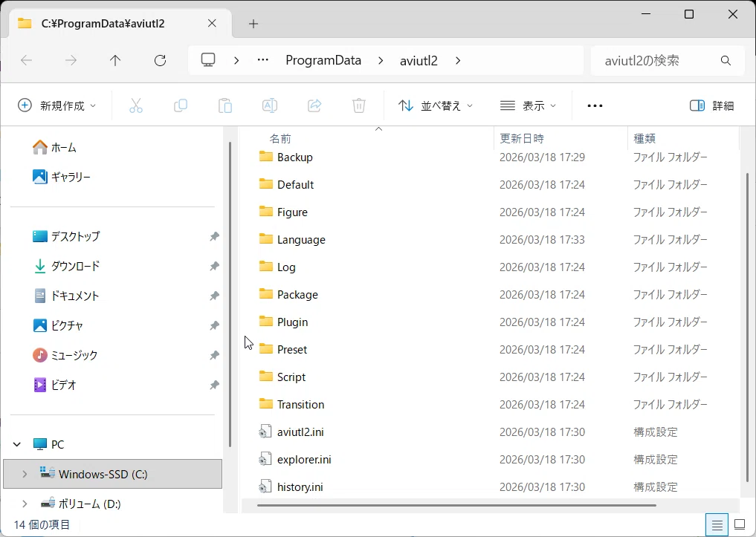Screen dimensions: 756x537
Task: Click the Delete trash icon
Action: click(359, 105)
